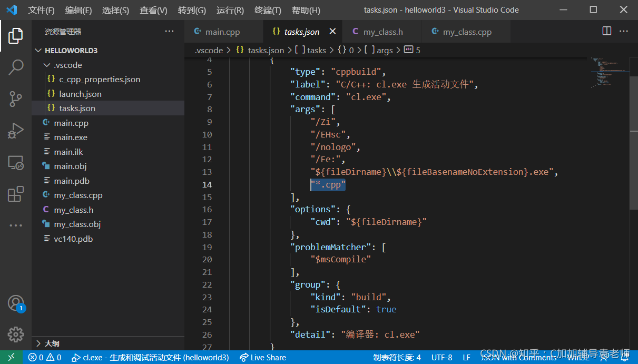Select main.obj in explorer
The width and height of the screenshot is (638, 364).
click(108, 166)
